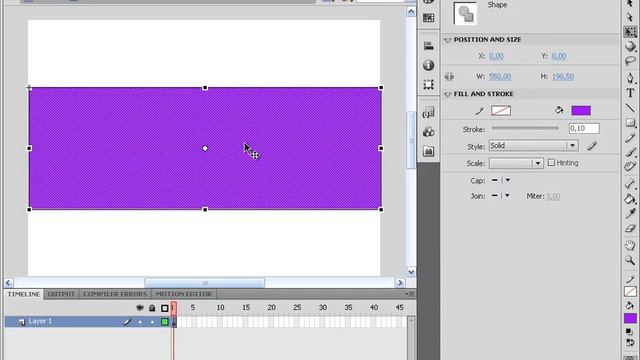Select the Hand tool
The width and height of the screenshot is (640, 360).
click(x=630, y=245)
